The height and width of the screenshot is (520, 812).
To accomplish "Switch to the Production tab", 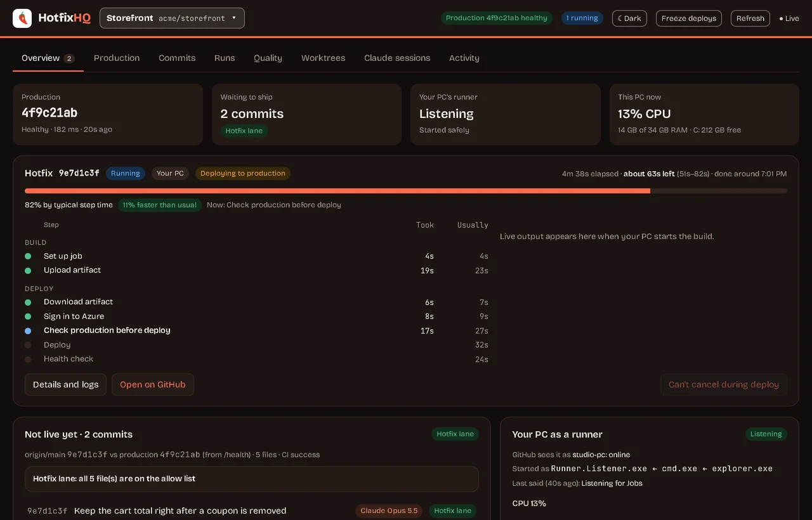I will click(117, 58).
